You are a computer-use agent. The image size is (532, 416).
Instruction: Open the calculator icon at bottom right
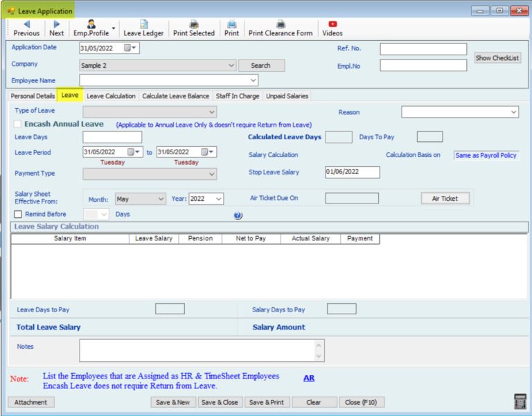click(x=520, y=401)
